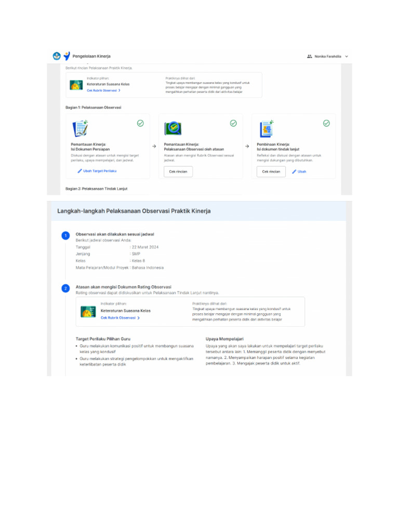Image resolution: width=399 pixels, height=532 pixels.
Task: Click the green checkmark on Pelaksanaan Observasi card
Action: pyautogui.click(x=233, y=123)
